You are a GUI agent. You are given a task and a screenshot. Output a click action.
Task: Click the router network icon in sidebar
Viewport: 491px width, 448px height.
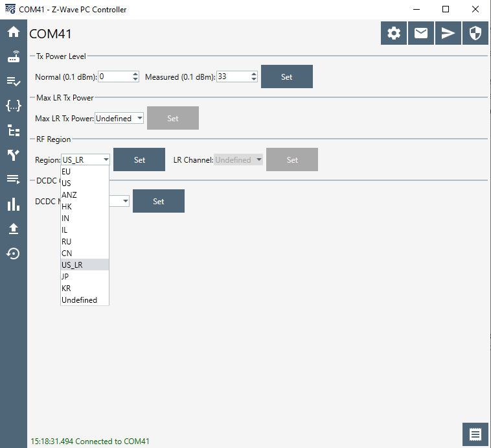(13, 56)
